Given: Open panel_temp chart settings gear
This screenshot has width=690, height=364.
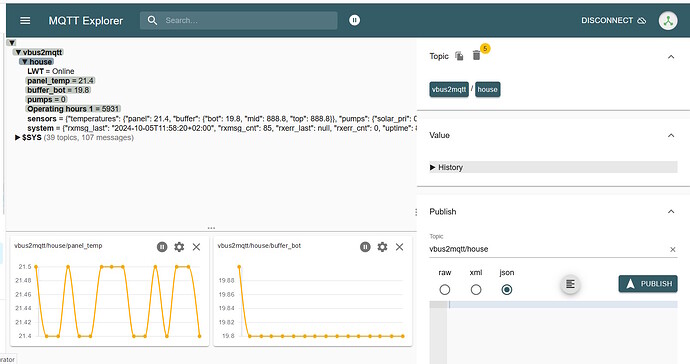Looking at the screenshot, I should click(x=179, y=247).
